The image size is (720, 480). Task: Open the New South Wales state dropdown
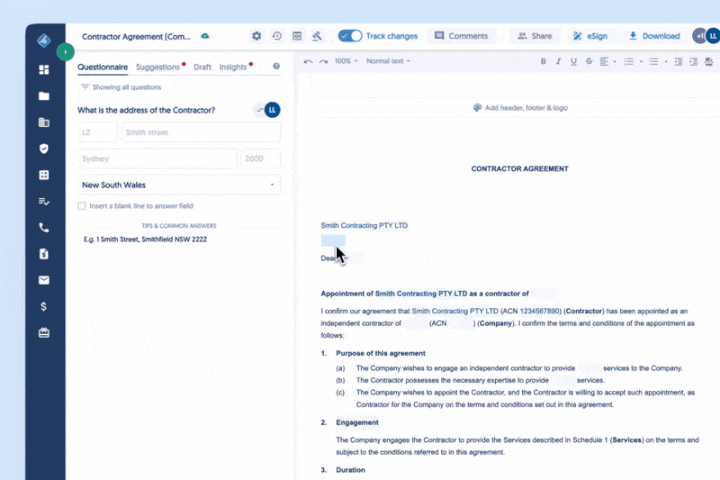pos(179,185)
